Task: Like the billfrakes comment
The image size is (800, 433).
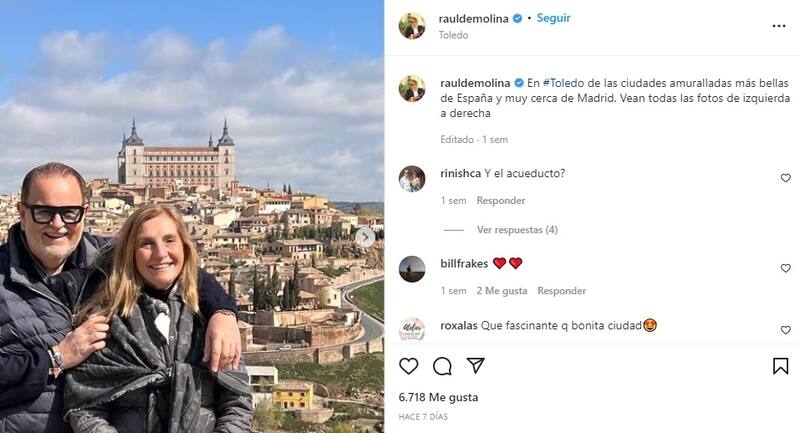Action: pyautogui.click(x=786, y=268)
